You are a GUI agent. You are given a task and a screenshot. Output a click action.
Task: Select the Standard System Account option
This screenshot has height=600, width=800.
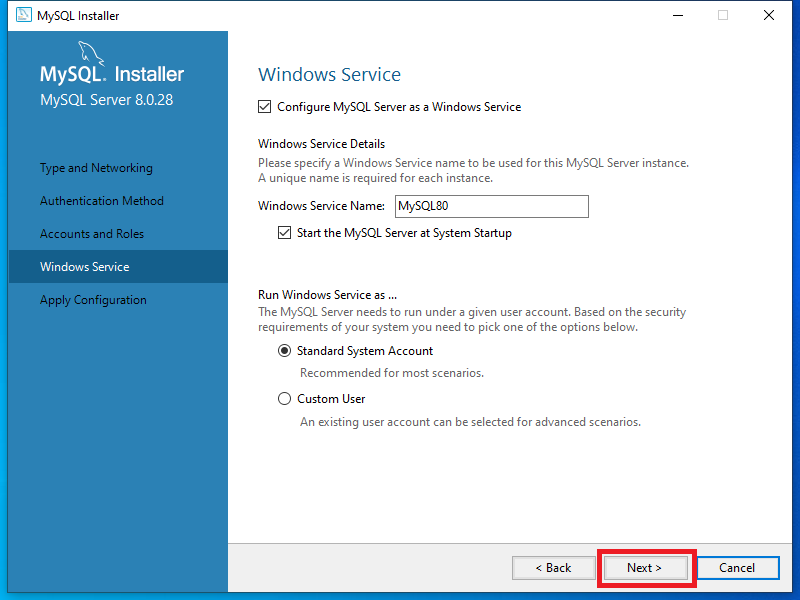[284, 351]
